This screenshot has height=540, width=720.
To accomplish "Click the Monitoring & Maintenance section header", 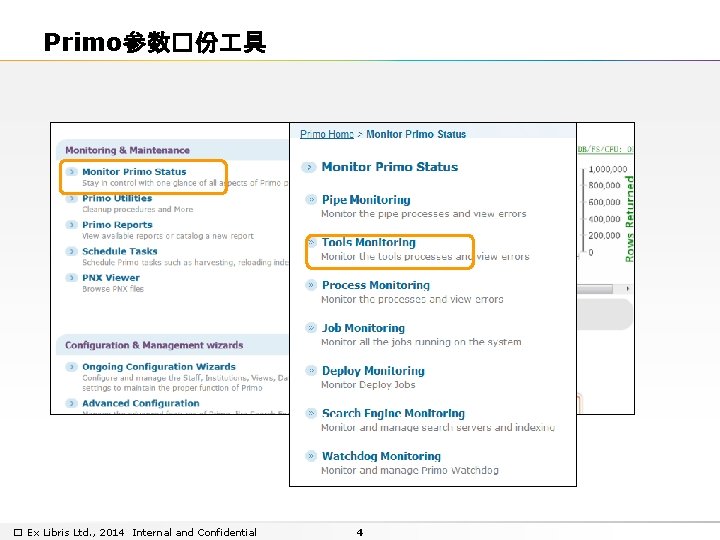I will [x=127, y=150].
